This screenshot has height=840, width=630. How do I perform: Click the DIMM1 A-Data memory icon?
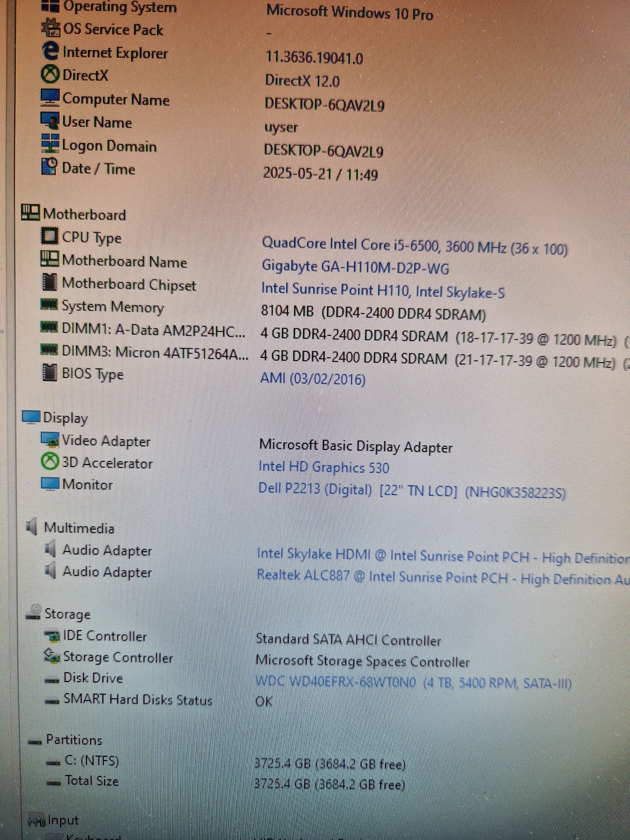coord(49,327)
